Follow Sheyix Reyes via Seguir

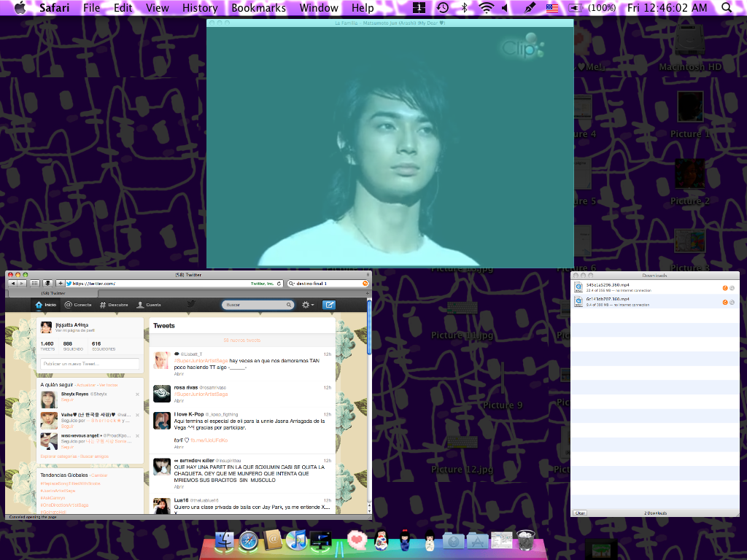[67, 400]
